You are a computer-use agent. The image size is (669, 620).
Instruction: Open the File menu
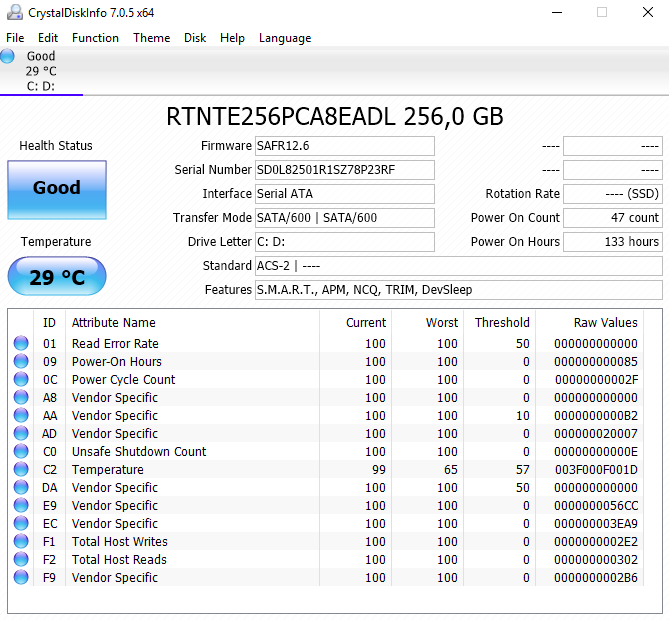pyautogui.click(x=15, y=38)
